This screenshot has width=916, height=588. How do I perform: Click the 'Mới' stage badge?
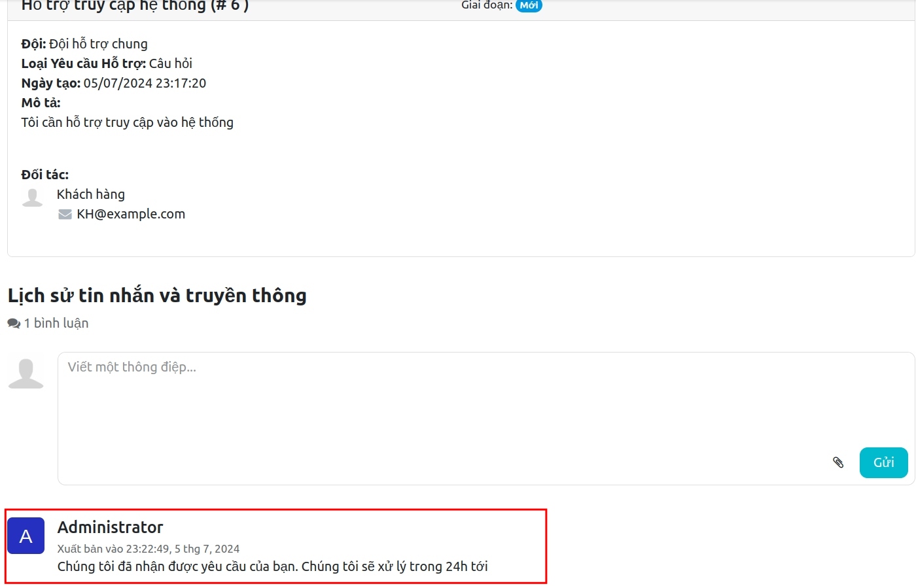pyautogui.click(x=529, y=5)
